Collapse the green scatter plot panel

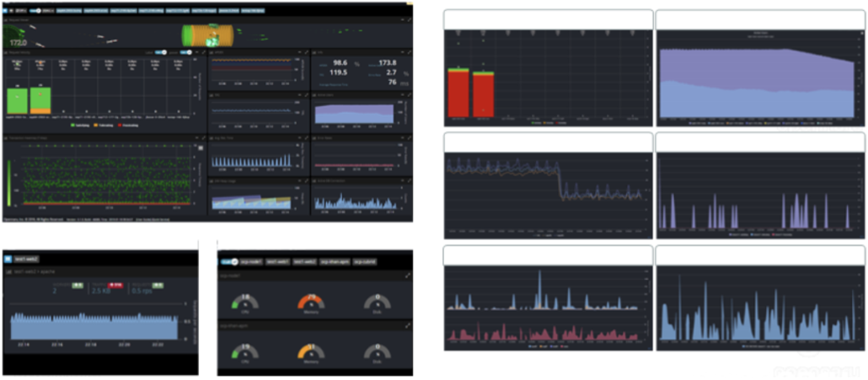(196, 138)
